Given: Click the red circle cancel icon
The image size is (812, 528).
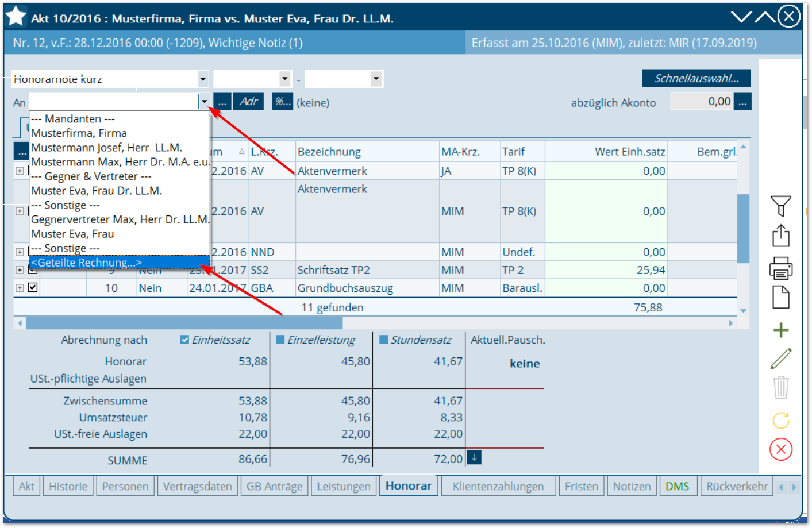Looking at the screenshot, I should click(x=780, y=449).
